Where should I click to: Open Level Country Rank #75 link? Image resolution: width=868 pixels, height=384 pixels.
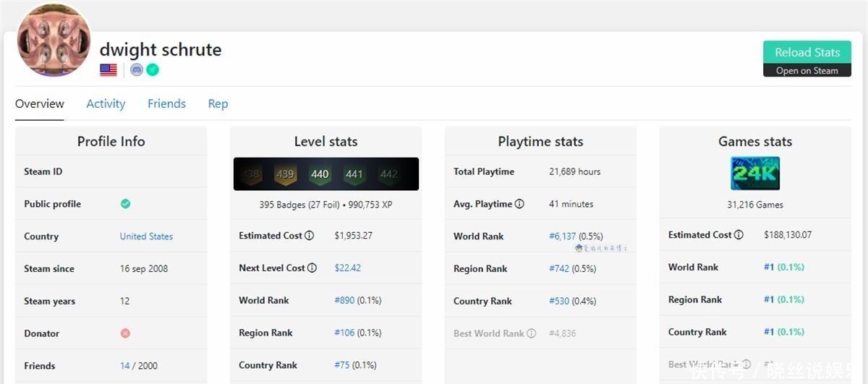tap(342, 365)
